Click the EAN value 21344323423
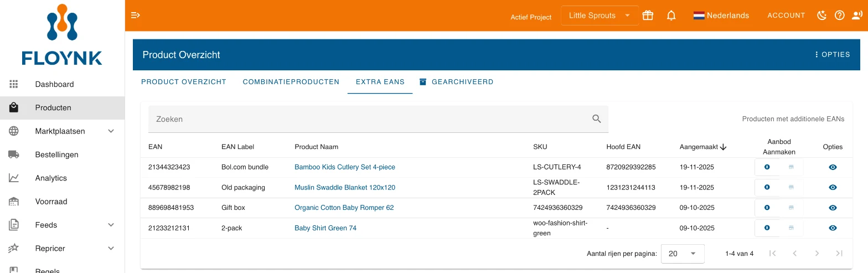This screenshot has height=273, width=868. tap(169, 167)
